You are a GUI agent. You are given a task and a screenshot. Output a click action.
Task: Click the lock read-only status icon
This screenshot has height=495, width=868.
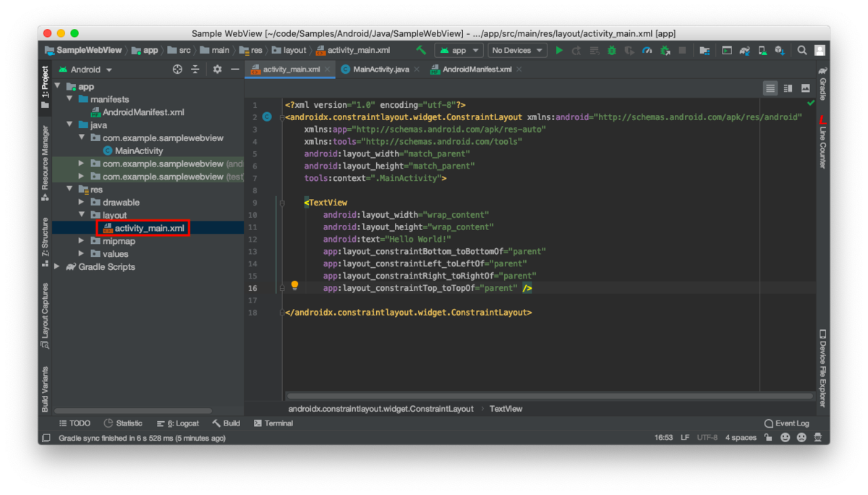pyautogui.click(x=768, y=438)
